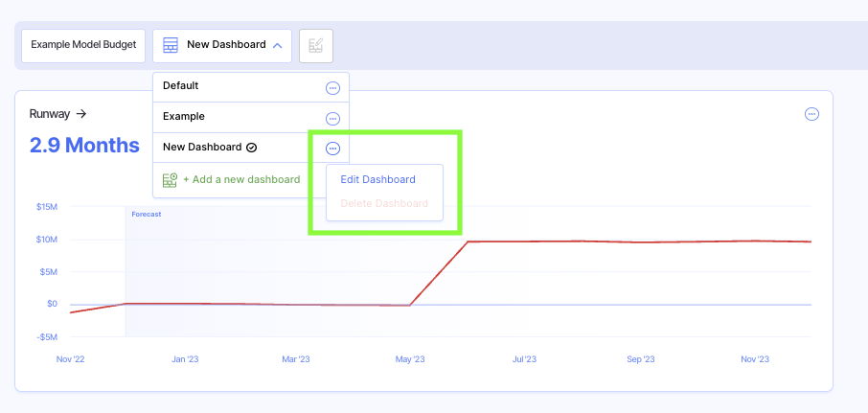This screenshot has width=868, height=413.
Task: Open options for the Default dashboard
Action: pyautogui.click(x=332, y=88)
